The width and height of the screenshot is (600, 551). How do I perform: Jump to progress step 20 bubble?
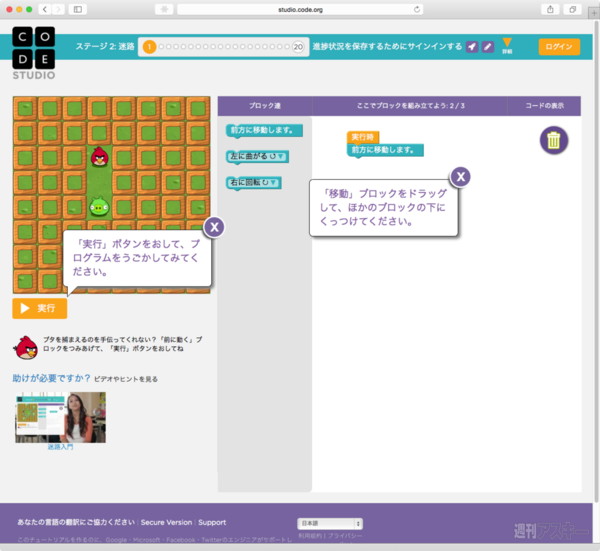tap(298, 47)
